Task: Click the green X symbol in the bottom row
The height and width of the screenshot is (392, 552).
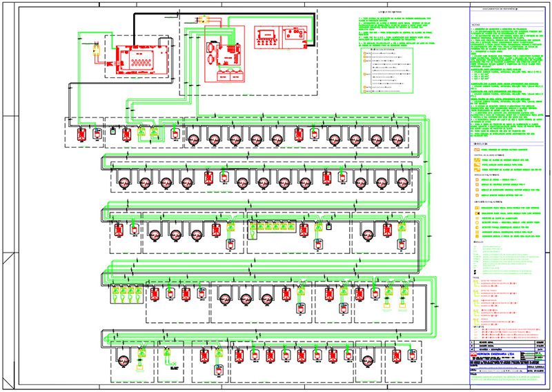Action: click(x=174, y=364)
